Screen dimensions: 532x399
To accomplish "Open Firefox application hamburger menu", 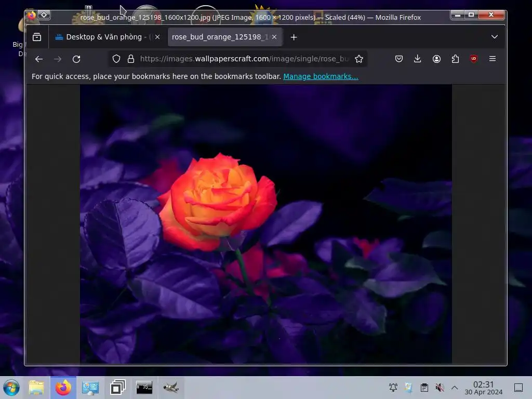I will [x=493, y=59].
